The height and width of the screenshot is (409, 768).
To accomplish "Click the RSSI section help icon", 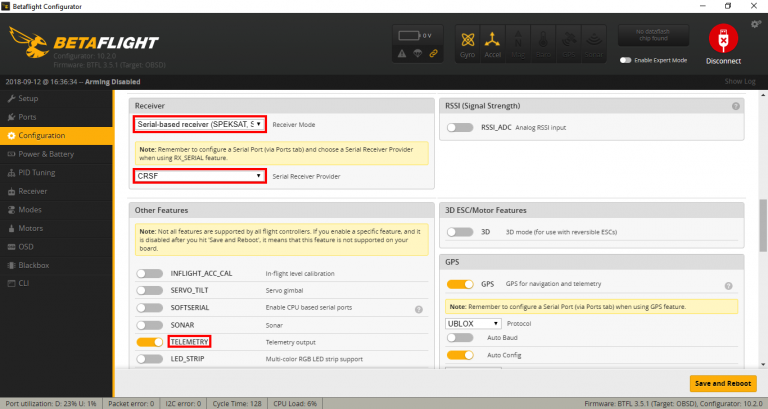I will (736, 105).
